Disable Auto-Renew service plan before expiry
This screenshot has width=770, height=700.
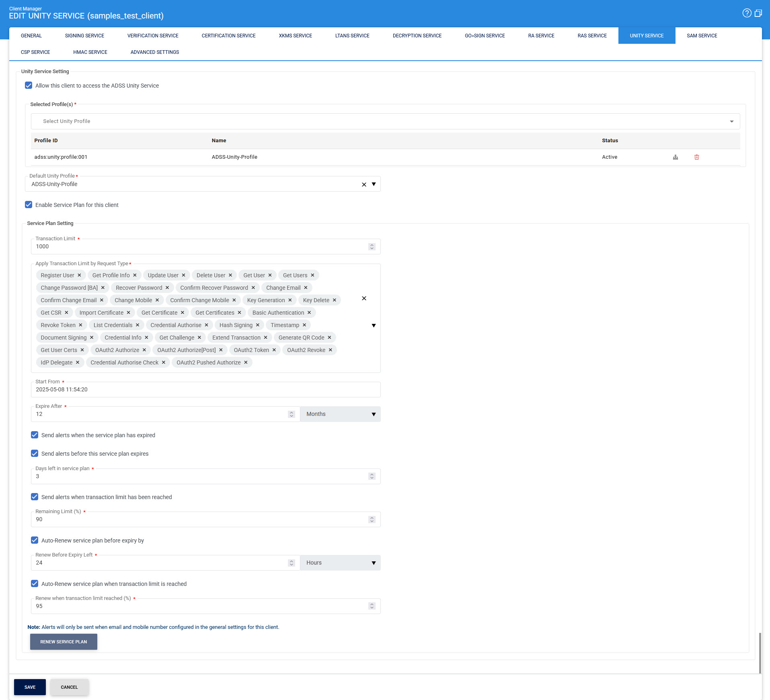35,540
